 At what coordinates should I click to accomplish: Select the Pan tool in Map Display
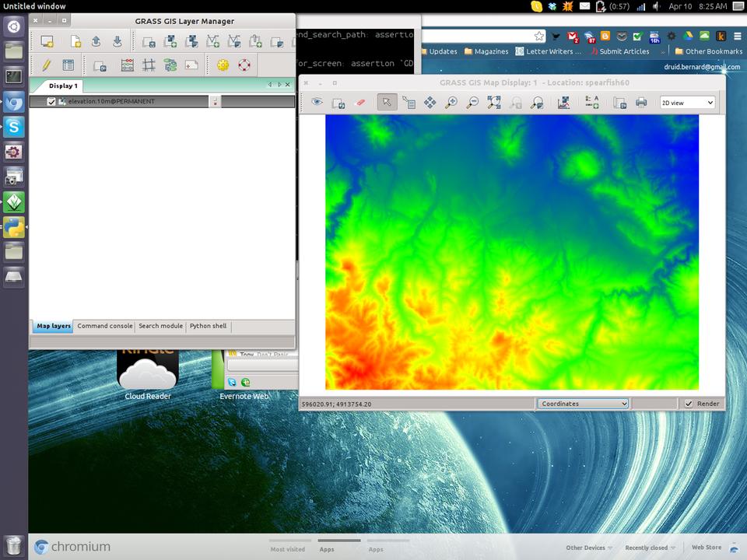click(430, 102)
